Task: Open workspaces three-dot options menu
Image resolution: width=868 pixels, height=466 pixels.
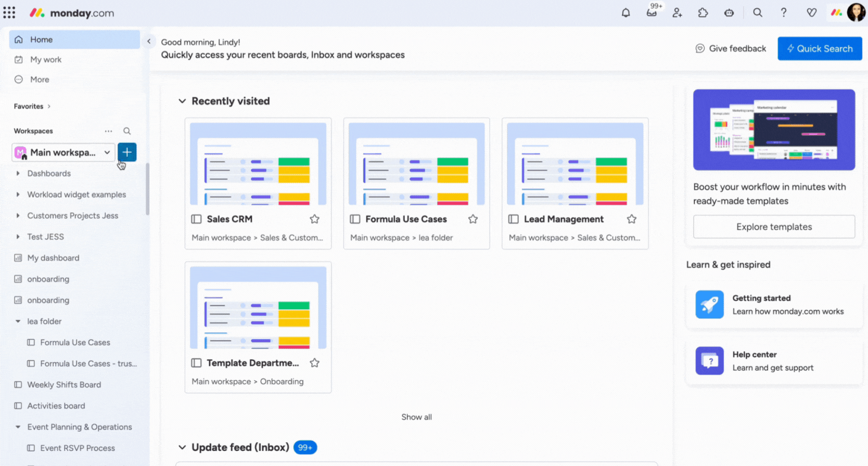Action: pos(108,131)
